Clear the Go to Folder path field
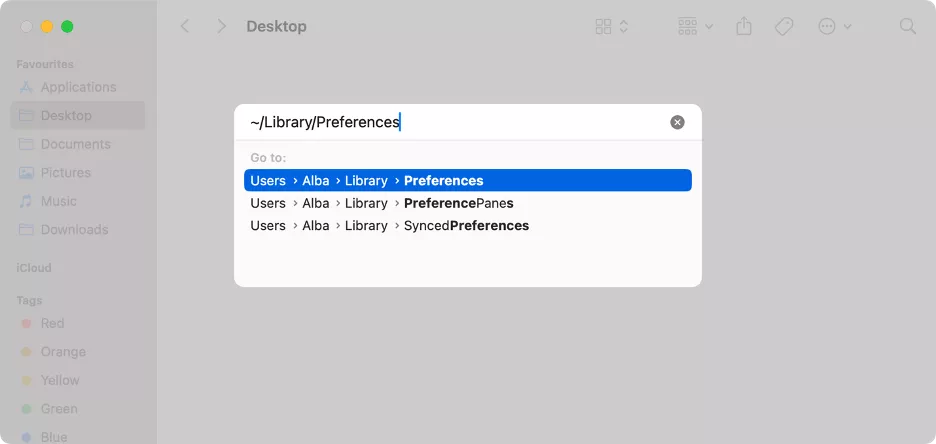 tap(677, 122)
